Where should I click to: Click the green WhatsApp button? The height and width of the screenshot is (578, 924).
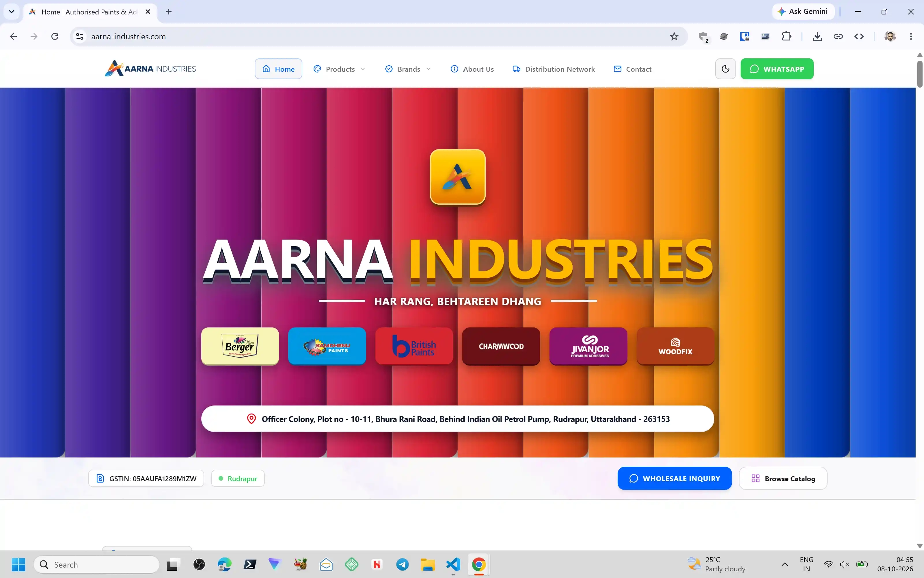(777, 69)
